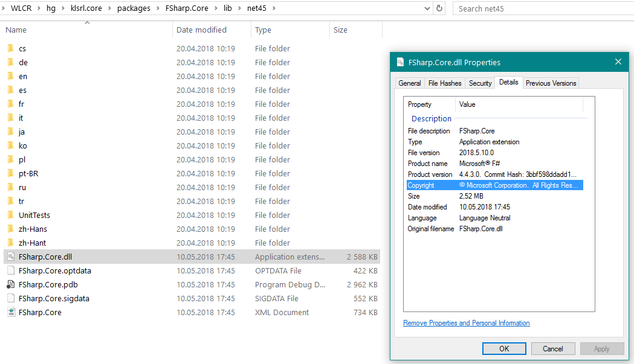Switch to the General tab

(410, 83)
